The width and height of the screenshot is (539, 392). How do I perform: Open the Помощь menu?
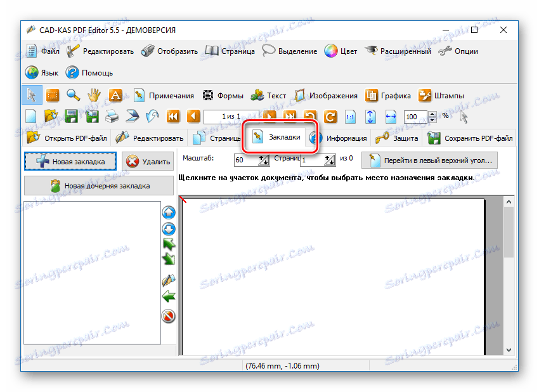[89, 73]
